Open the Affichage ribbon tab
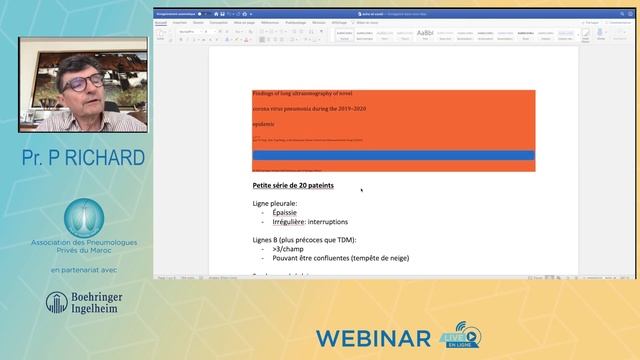Screen dimensions: 640x360 pos(339,23)
